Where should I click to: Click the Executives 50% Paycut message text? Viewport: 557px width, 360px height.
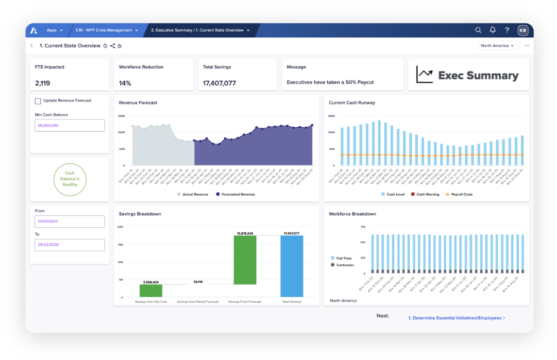pyautogui.click(x=330, y=82)
